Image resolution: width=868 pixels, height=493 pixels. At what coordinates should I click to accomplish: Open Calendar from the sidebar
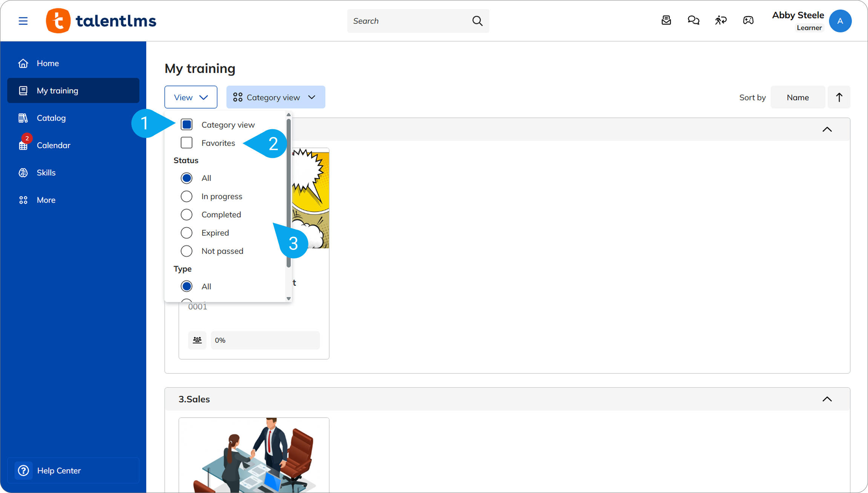point(54,145)
